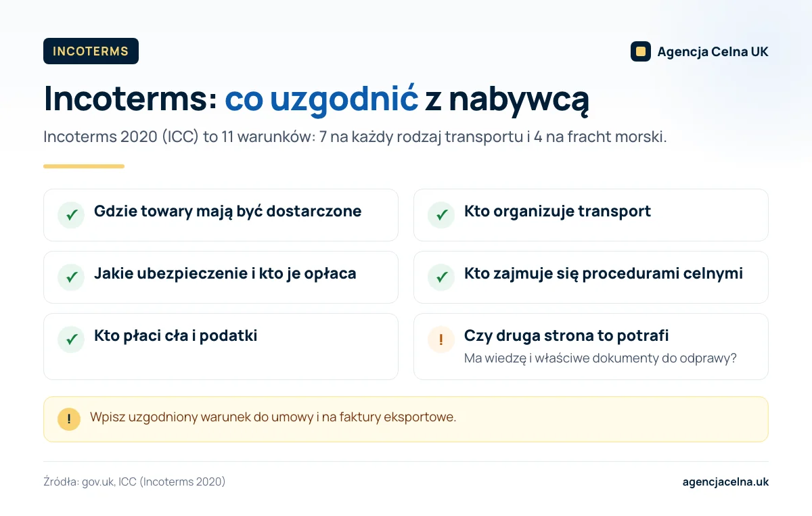
Task: Click checkmark icon beside 'Jakie ubezpieczenie i kto je opłaca'
Action: [x=71, y=277]
